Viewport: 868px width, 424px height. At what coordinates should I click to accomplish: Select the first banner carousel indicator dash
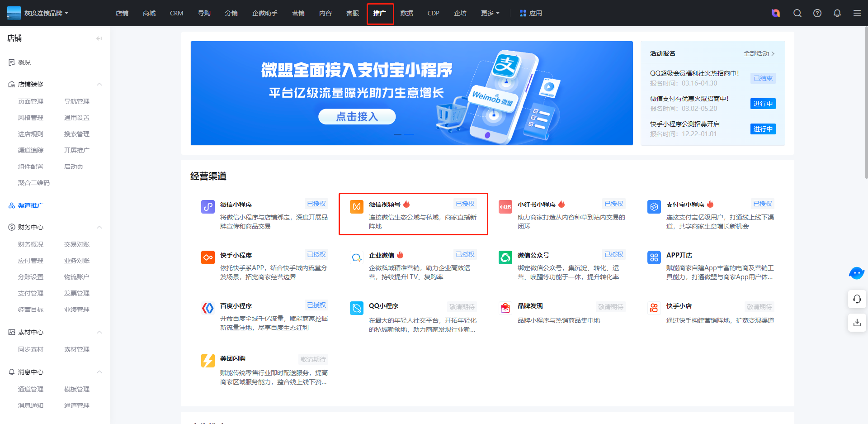(398, 134)
